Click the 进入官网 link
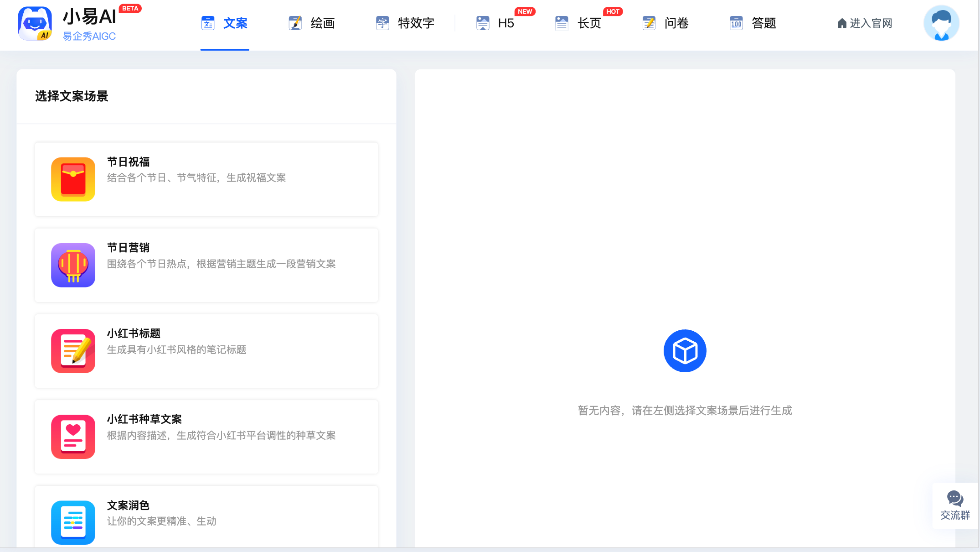The height and width of the screenshot is (552, 980). [x=865, y=23]
